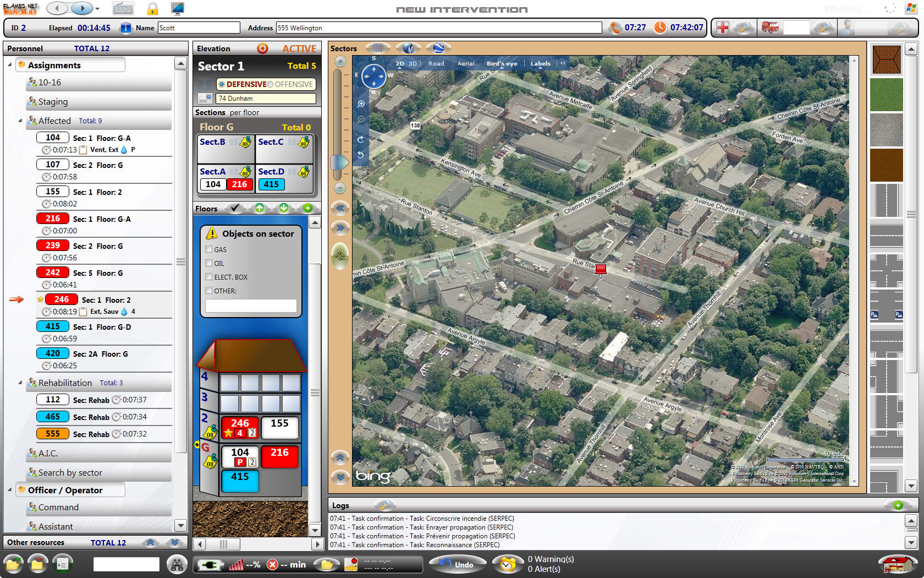Switch map to Aerial view
This screenshot has height=578, width=924.
tap(466, 63)
